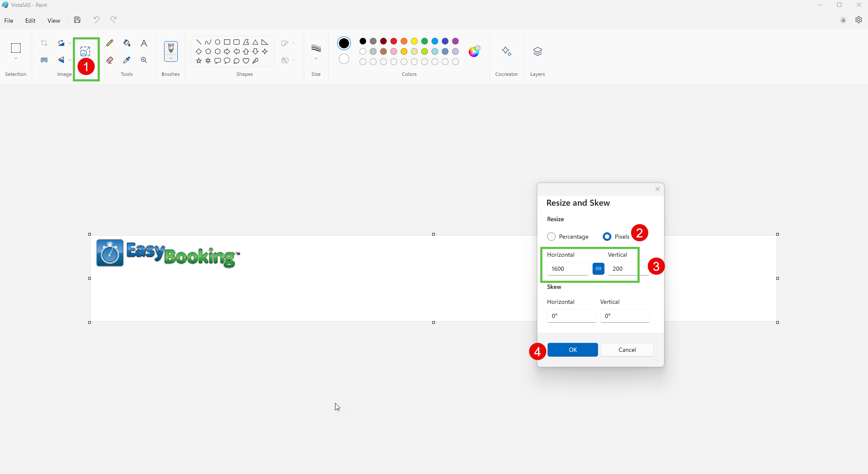Select the Pixels radio button

(x=607, y=237)
